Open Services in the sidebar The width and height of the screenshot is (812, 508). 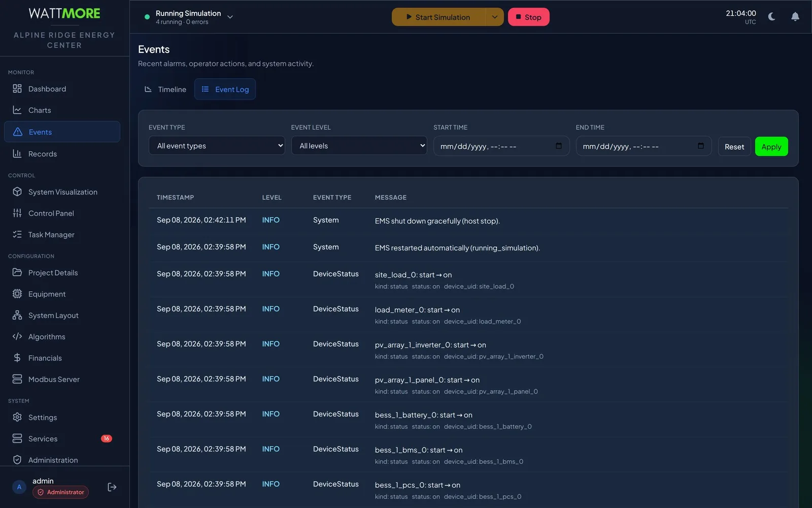pos(62,439)
